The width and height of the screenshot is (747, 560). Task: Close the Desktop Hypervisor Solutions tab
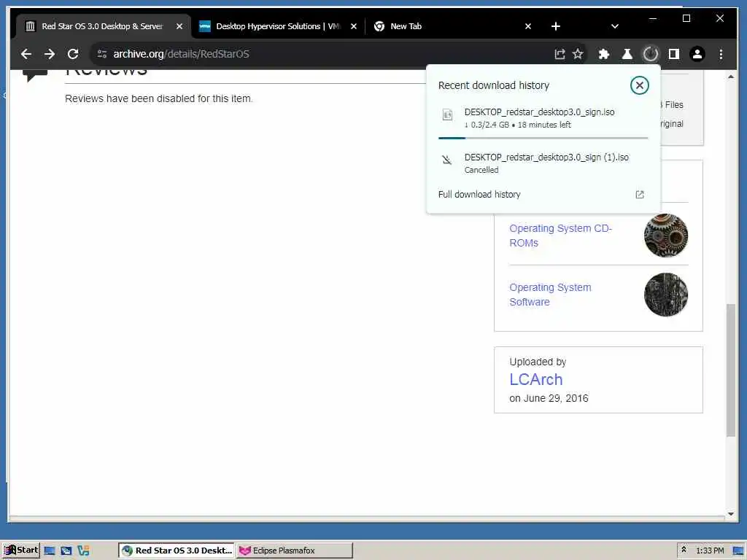tap(354, 26)
